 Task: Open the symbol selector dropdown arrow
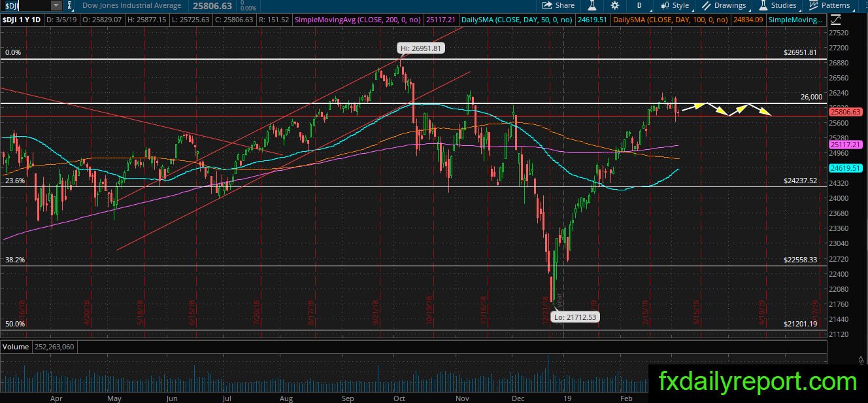(x=56, y=5)
